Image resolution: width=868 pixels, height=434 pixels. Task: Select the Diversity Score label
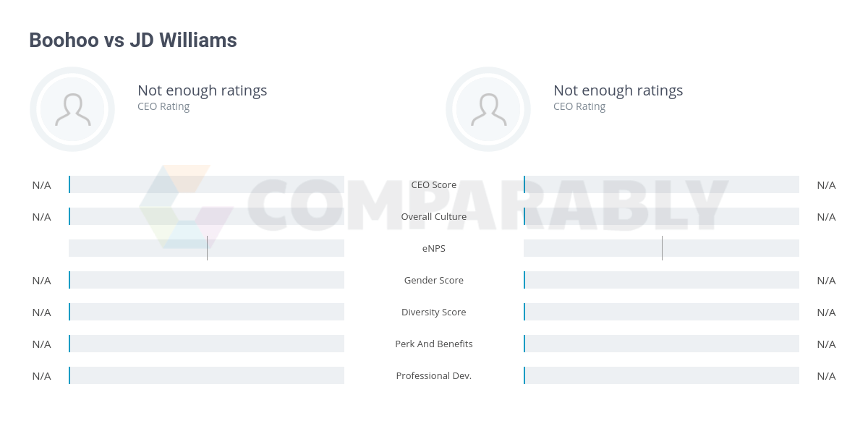[434, 312]
